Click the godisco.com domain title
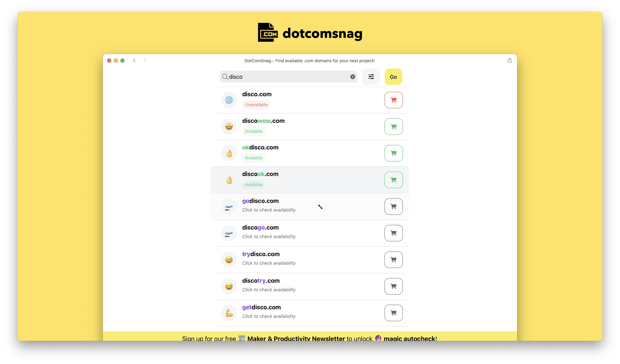This screenshot has height=364, width=620. [x=260, y=201]
